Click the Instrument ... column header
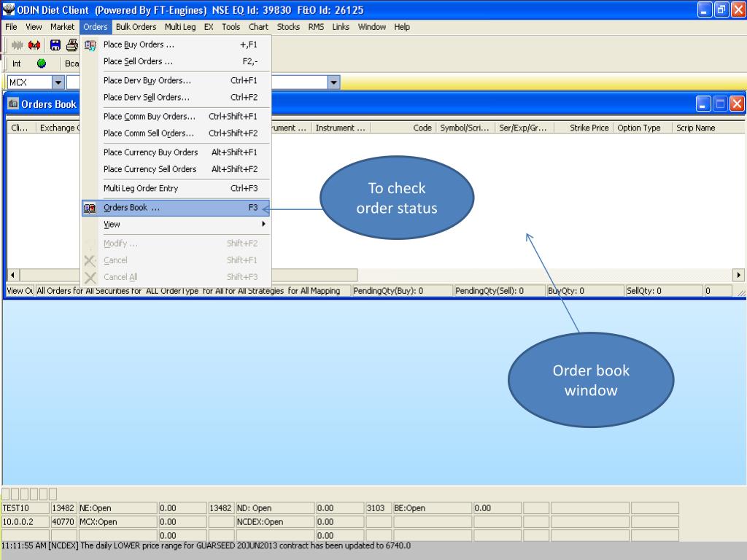747x560 pixels. click(x=341, y=128)
